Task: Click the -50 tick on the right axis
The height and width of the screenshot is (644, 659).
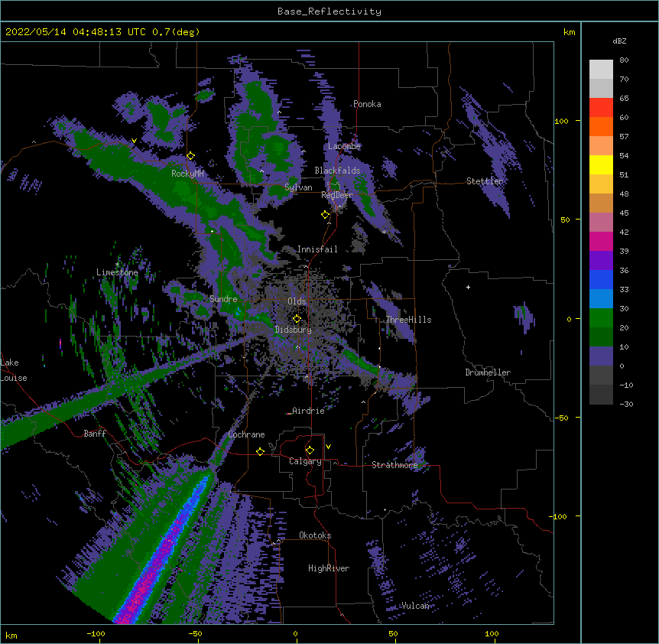Action: [x=561, y=418]
